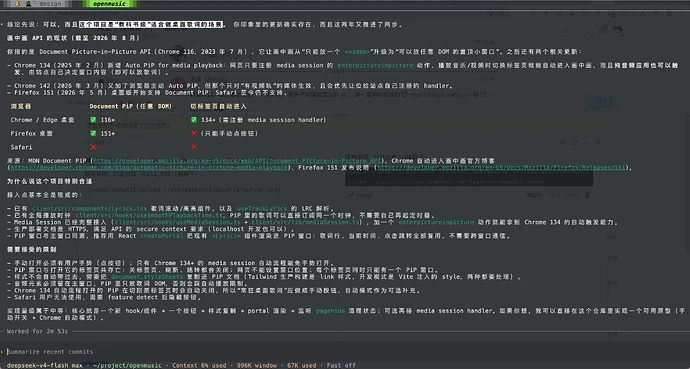The height and width of the screenshot is (369, 690).
Task: Click the green check beside 134+
Action: point(194,120)
